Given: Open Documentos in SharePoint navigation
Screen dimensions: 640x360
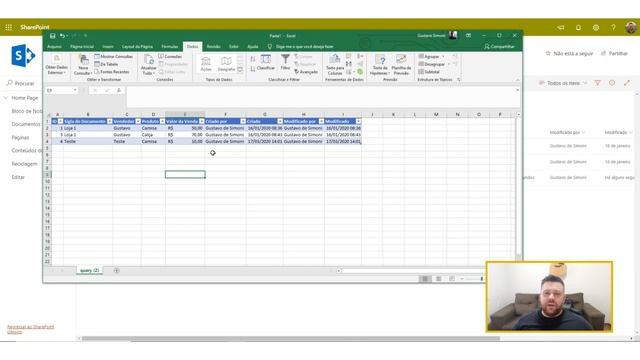Looking at the screenshot, I should (26, 124).
